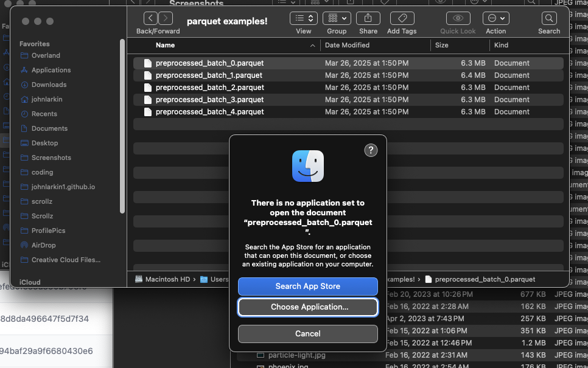Open lowercase scrollz folder in sidebar
The image size is (588, 368).
click(x=41, y=201)
